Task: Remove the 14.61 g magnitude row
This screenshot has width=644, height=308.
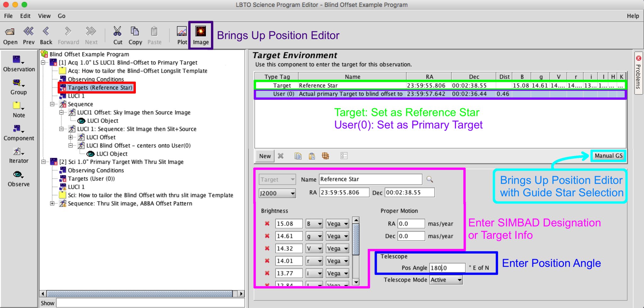Action: 267,236
